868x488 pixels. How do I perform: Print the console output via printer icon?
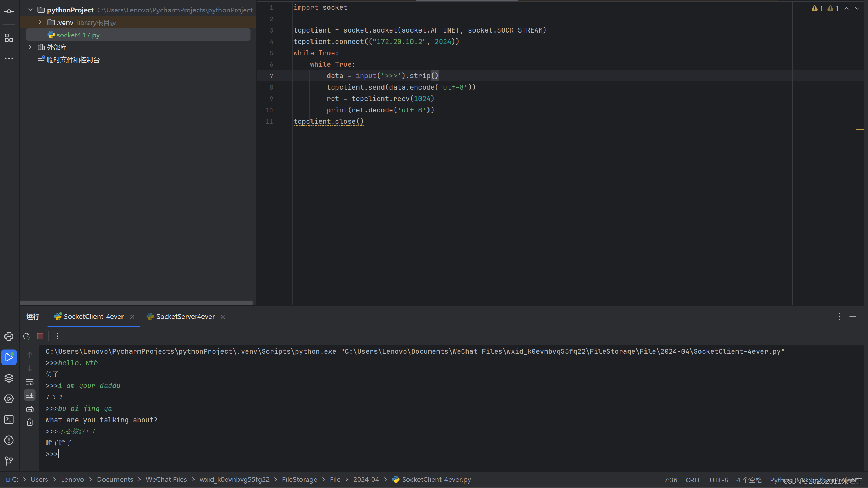[x=30, y=409]
